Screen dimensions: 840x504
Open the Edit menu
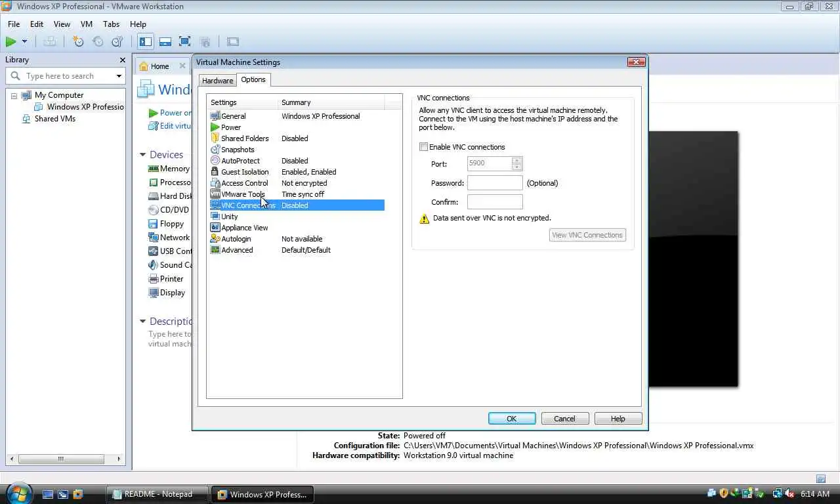point(37,24)
